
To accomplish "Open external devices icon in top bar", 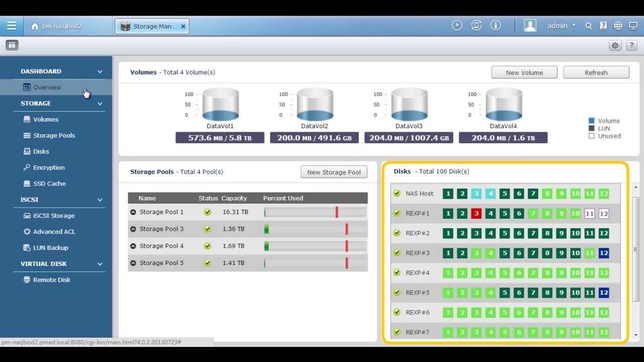I will point(476,26).
